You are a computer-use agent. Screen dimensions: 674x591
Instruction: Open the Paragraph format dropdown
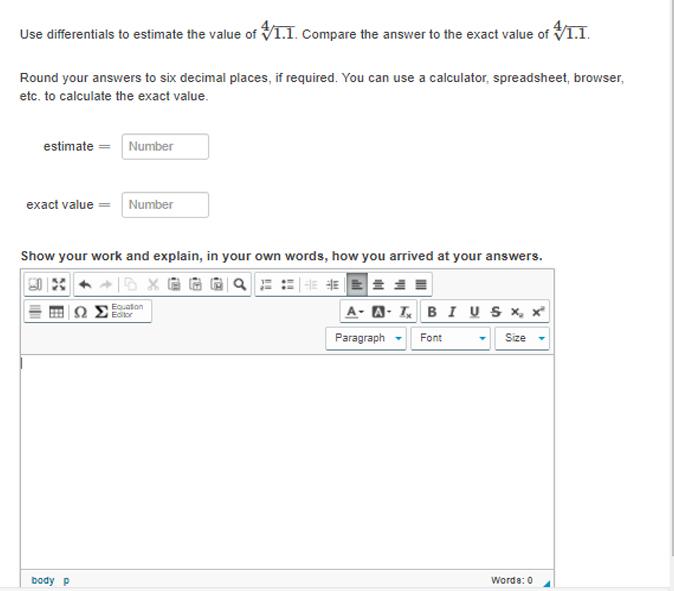click(x=366, y=338)
